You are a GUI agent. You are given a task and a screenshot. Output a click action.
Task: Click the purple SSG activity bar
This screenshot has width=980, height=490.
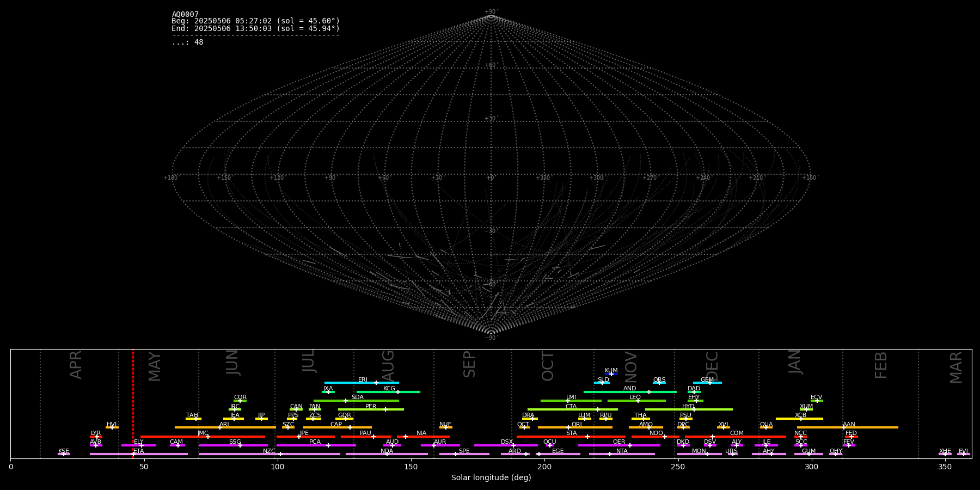[233, 445]
